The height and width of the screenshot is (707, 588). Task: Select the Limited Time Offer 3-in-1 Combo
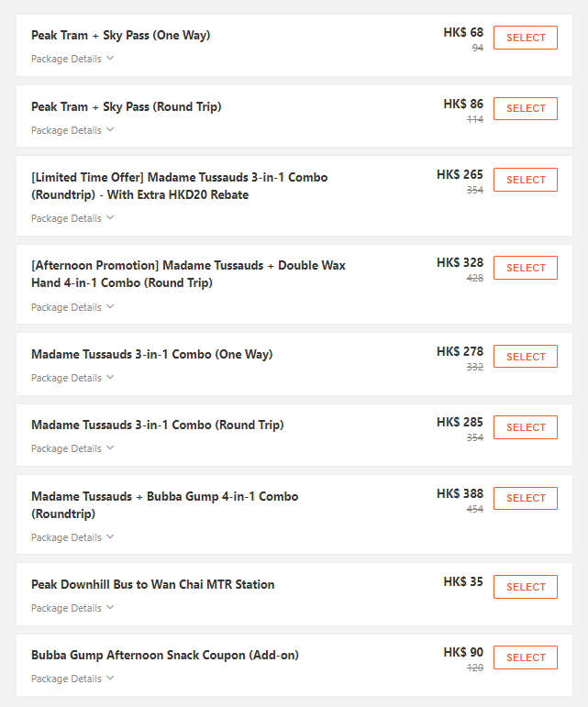pos(525,180)
